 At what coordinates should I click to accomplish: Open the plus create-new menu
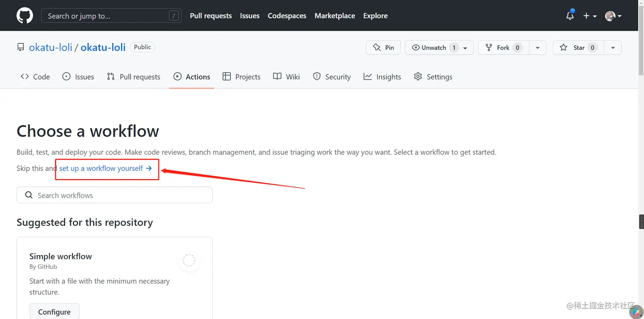589,16
